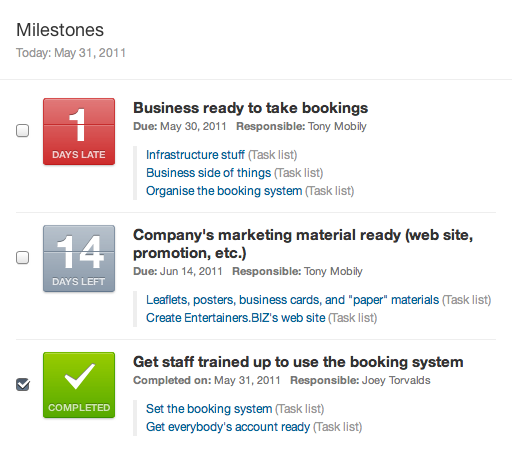Check the Business ready to take bookings checkbox
Image resolution: width=512 pixels, height=463 pixels.
(23, 130)
